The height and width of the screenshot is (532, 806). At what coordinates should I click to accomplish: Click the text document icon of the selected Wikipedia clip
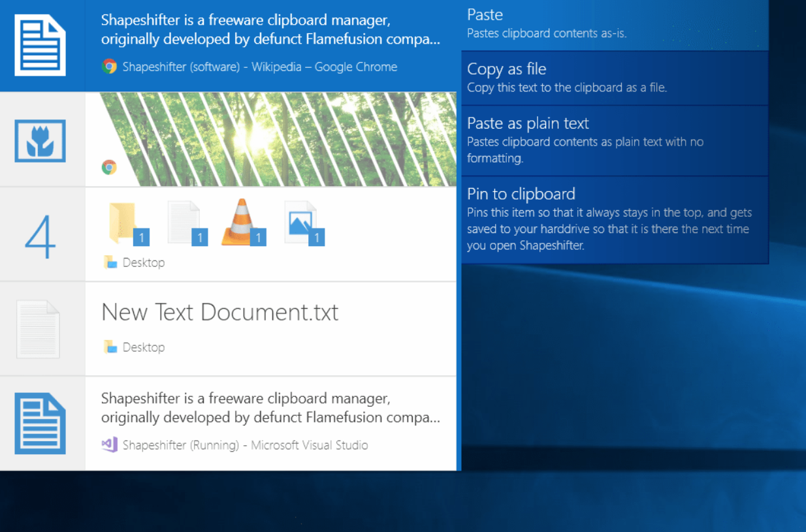(40, 46)
